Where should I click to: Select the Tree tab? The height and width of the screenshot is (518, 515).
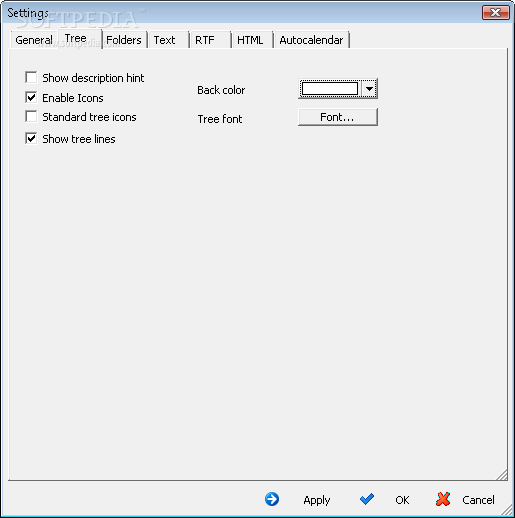(x=79, y=39)
